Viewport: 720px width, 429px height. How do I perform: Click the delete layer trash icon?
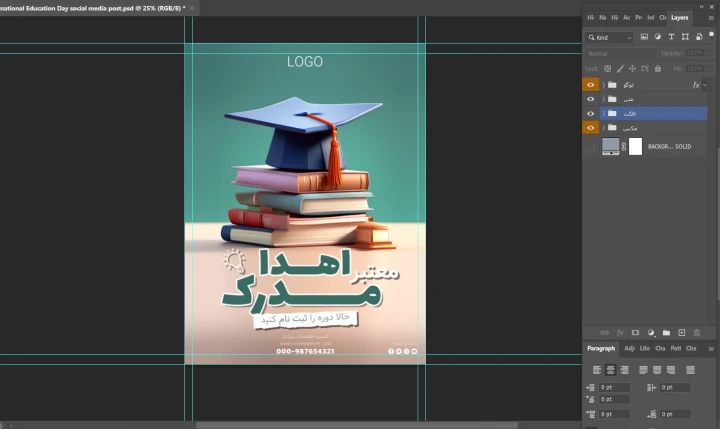(x=697, y=332)
